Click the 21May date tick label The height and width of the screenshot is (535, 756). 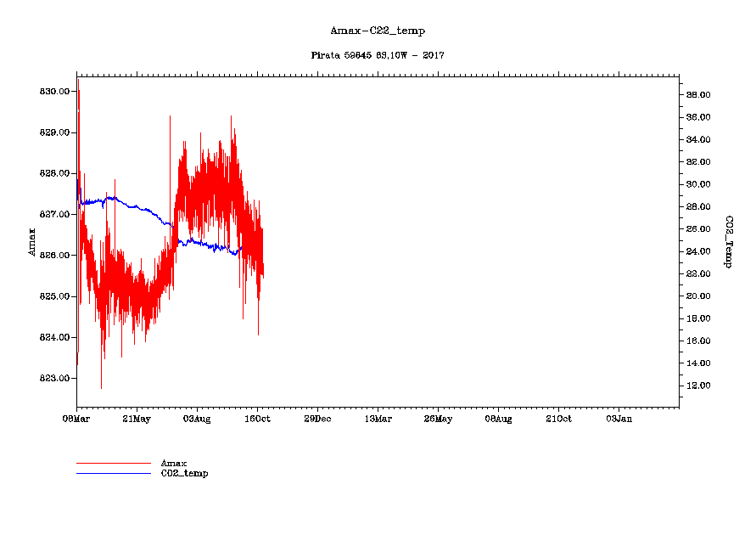137,419
